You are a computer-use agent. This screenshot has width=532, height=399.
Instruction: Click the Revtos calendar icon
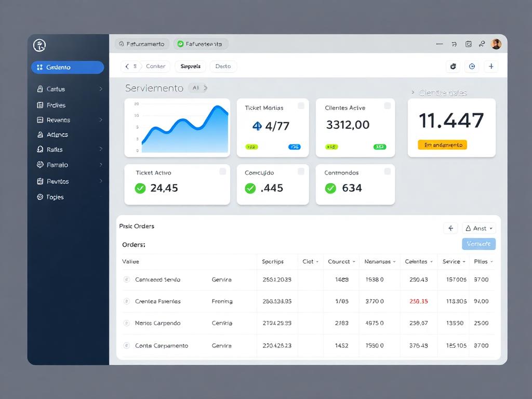[40, 181]
